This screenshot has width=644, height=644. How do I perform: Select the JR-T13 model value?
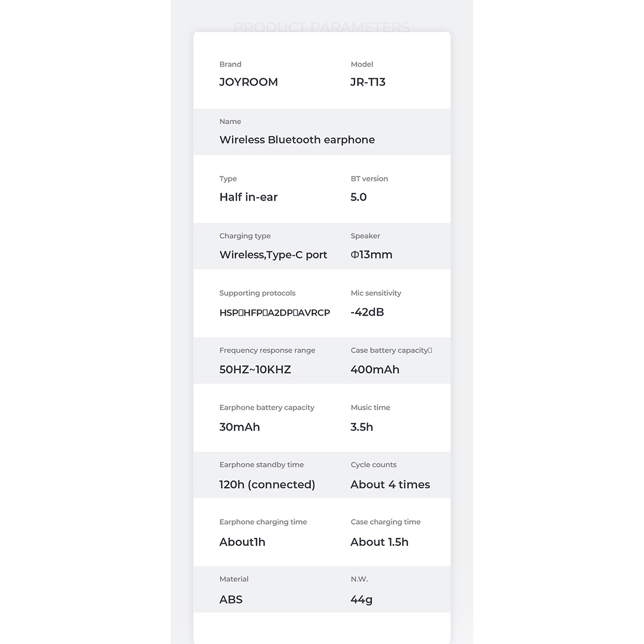[368, 82]
